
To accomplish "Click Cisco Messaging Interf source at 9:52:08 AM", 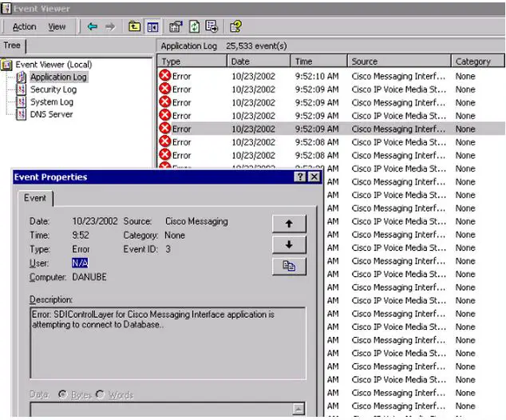I will click(399, 156).
